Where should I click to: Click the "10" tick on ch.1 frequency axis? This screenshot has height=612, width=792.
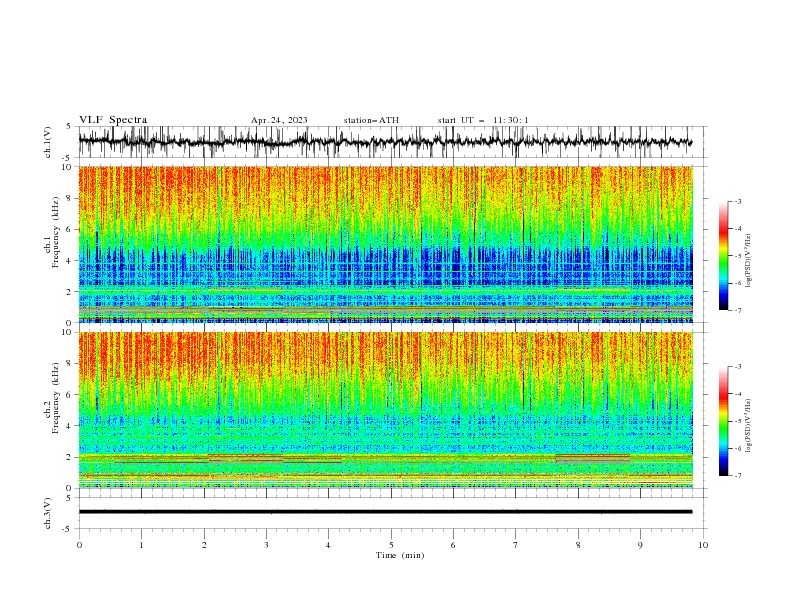click(x=67, y=167)
